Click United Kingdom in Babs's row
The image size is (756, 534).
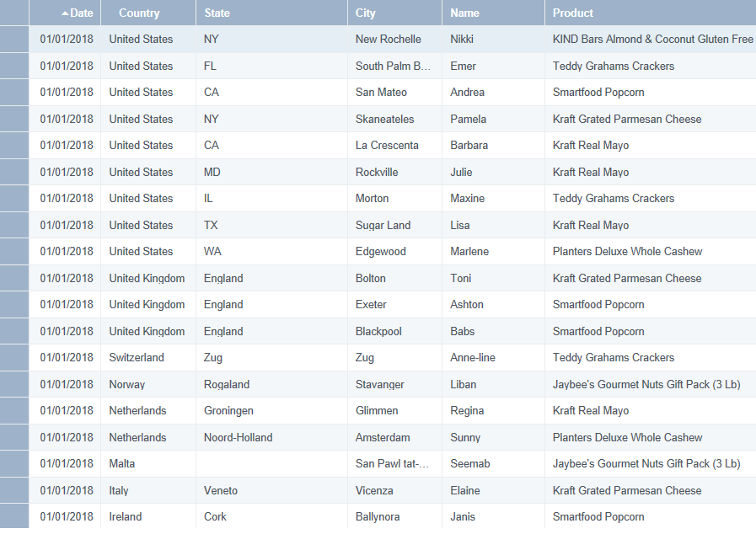pyautogui.click(x=147, y=331)
